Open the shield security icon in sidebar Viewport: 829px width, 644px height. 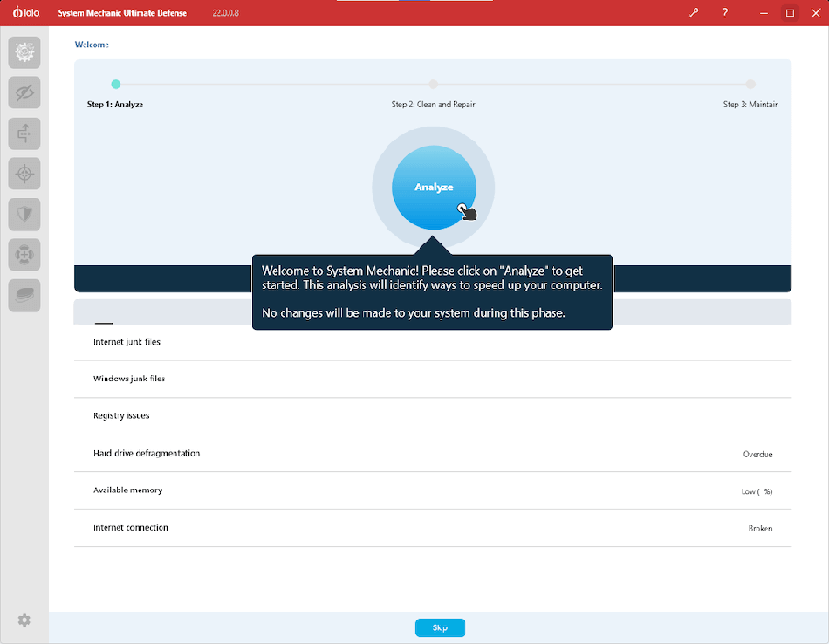(x=24, y=214)
